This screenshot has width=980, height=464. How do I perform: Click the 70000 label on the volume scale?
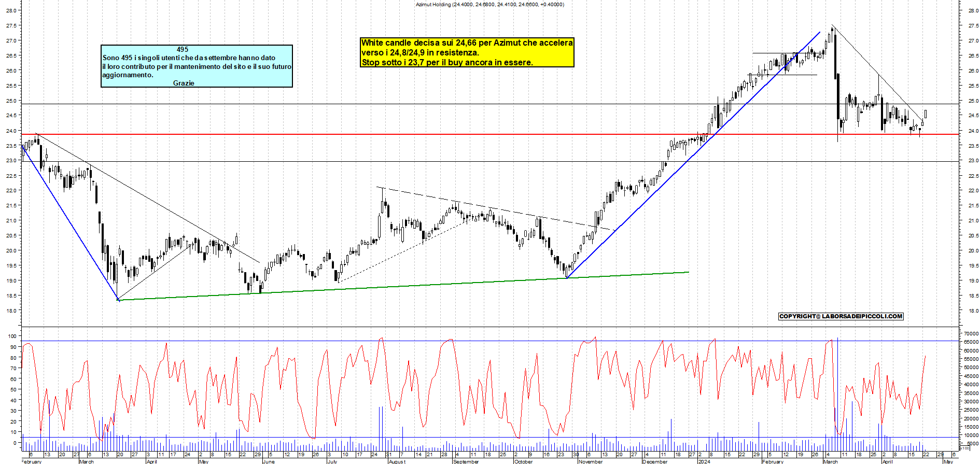pyautogui.click(x=971, y=333)
